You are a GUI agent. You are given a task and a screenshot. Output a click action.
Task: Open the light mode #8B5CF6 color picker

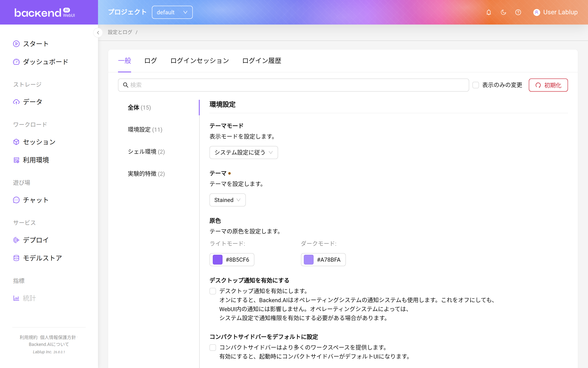click(x=232, y=259)
